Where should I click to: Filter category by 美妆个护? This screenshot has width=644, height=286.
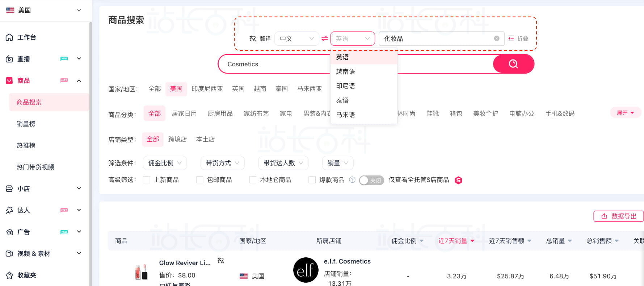click(485, 113)
